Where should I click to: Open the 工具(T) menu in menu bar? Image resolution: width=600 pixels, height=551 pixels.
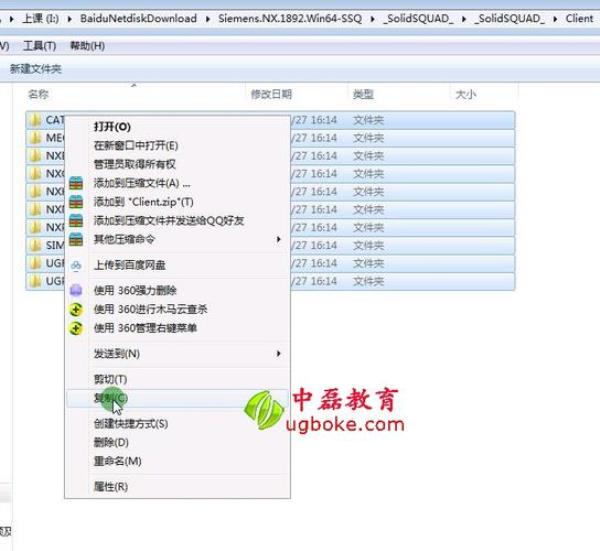pyautogui.click(x=39, y=46)
